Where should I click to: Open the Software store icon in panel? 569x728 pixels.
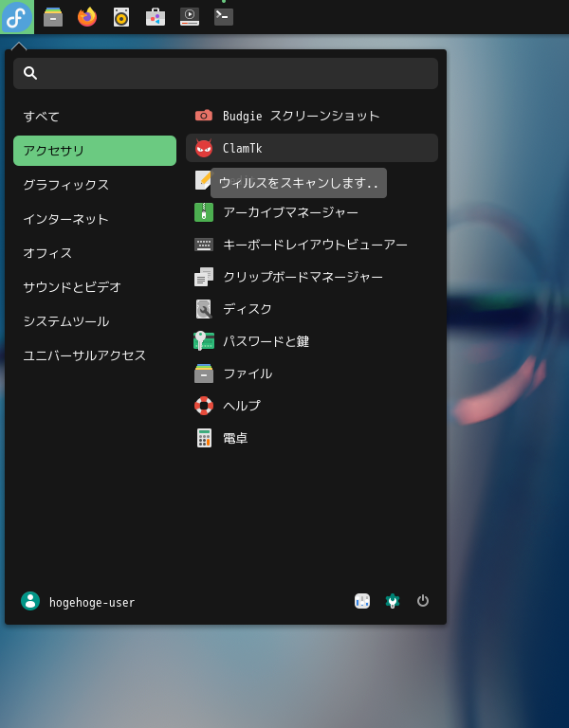point(156,17)
